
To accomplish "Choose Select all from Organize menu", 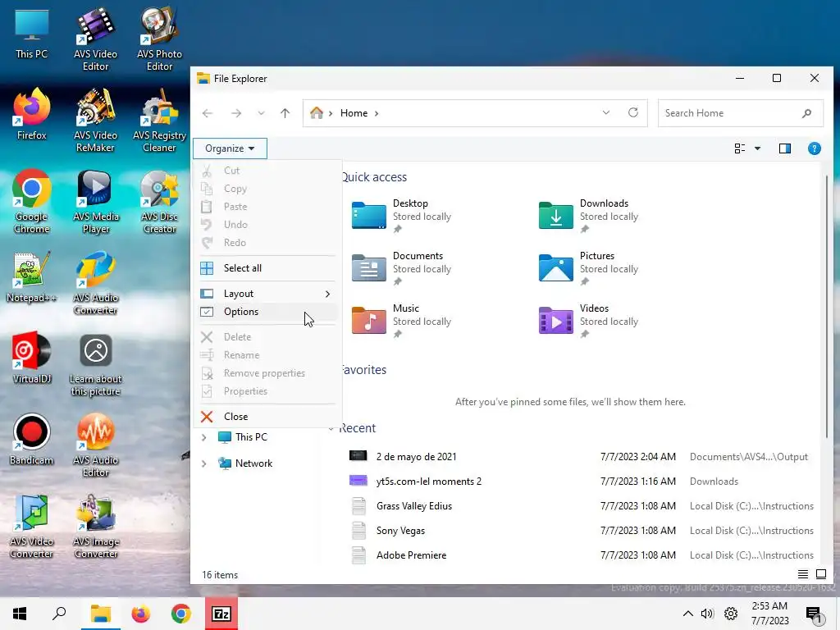I will (267, 268).
